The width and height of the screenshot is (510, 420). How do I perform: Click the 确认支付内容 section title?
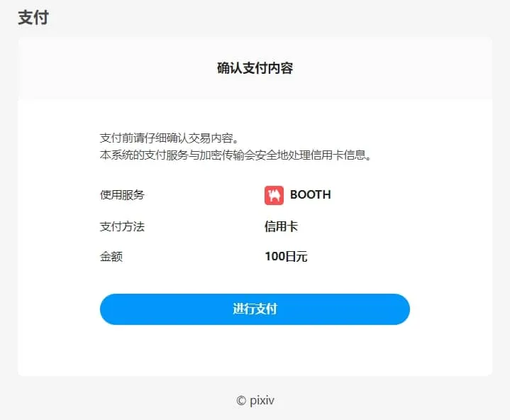point(255,68)
